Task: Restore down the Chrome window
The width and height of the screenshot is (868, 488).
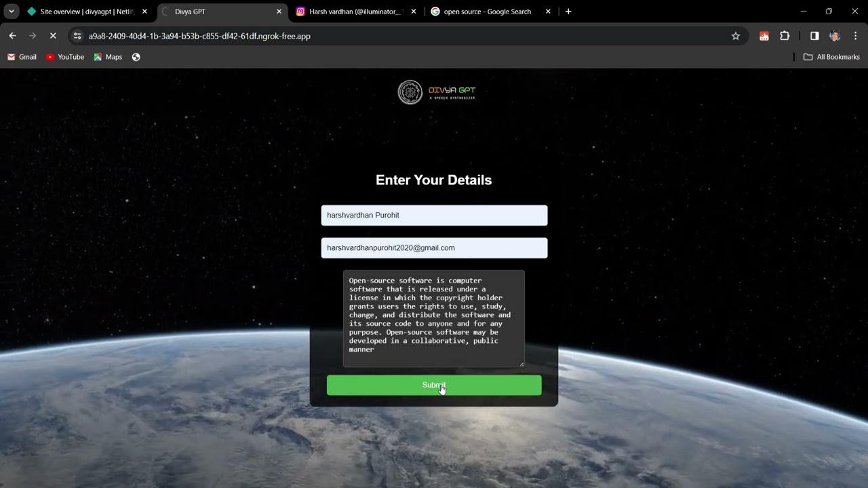Action: (829, 12)
